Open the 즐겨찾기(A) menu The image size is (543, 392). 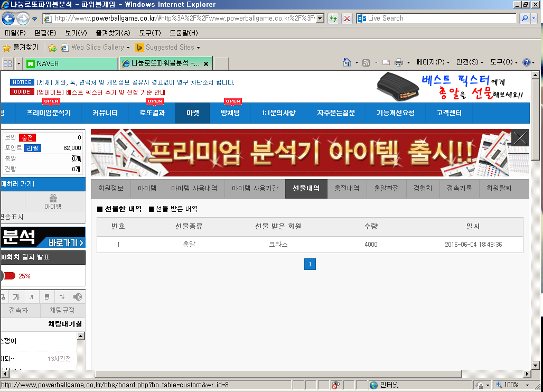(x=113, y=33)
